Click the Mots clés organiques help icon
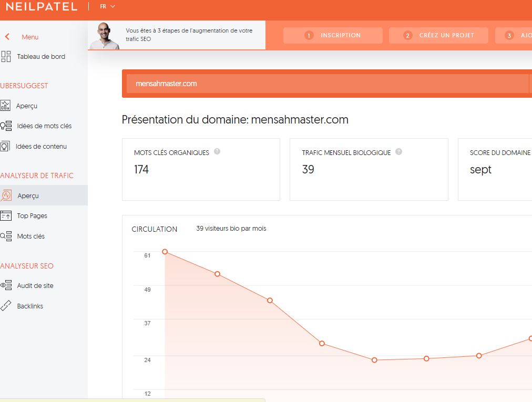532x402 pixels. pyautogui.click(x=217, y=151)
